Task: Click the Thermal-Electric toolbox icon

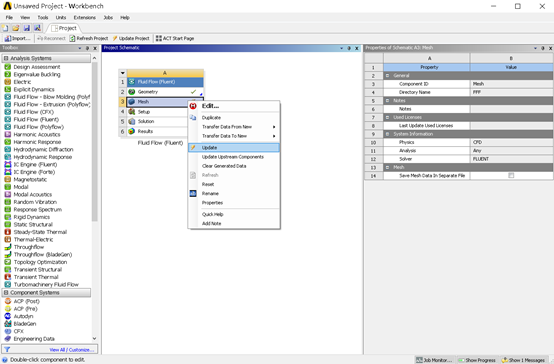Action: coord(7,239)
